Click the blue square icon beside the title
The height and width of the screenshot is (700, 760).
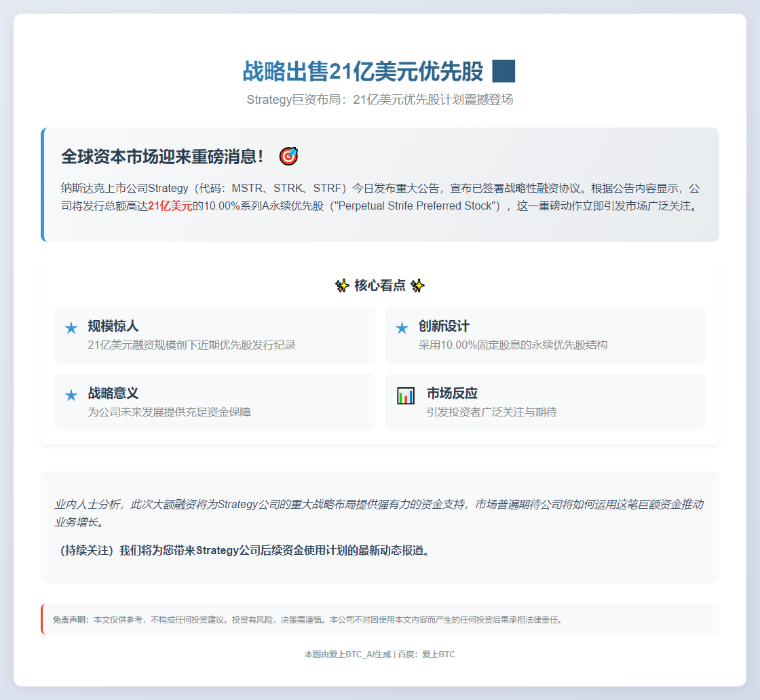(503, 71)
